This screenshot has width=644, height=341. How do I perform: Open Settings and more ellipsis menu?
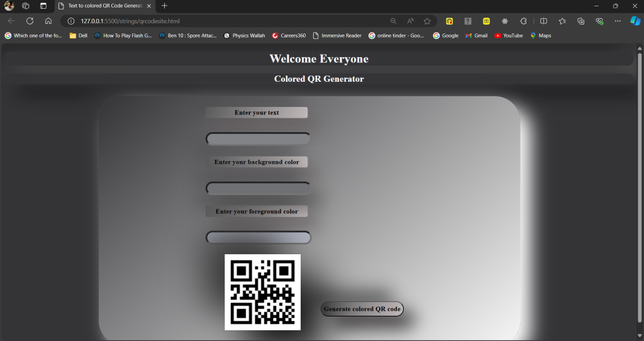618,21
